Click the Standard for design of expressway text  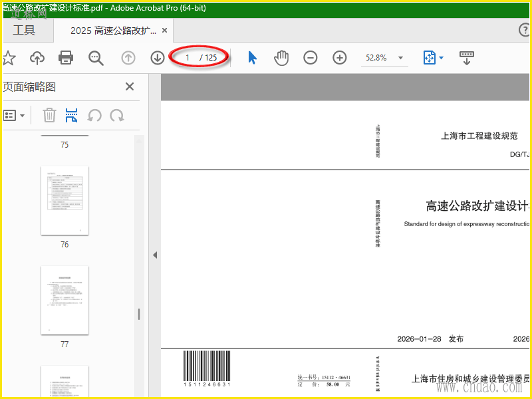tap(467, 224)
